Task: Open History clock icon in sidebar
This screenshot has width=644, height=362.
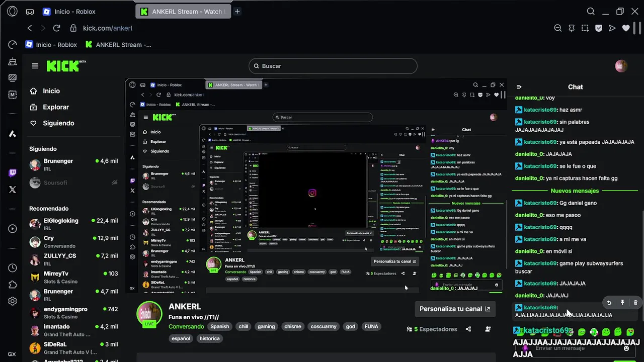Action: [13, 268]
